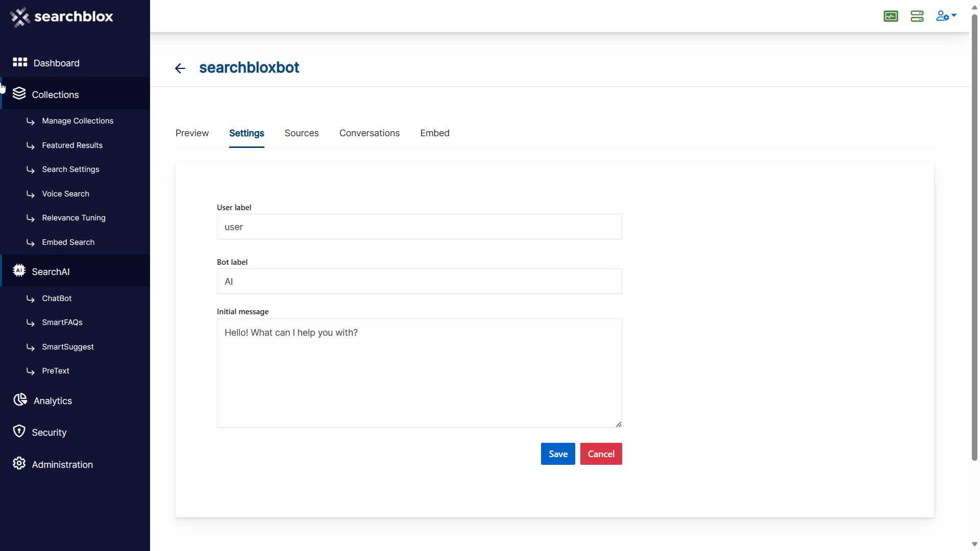The height and width of the screenshot is (551, 980).
Task: Click the Dashboard grid icon
Action: 20,62
